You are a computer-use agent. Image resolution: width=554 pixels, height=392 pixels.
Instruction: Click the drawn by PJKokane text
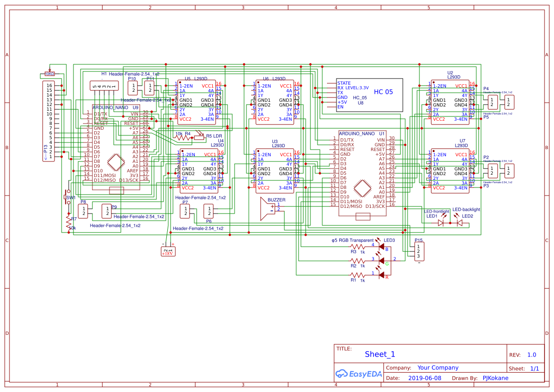(495, 378)
